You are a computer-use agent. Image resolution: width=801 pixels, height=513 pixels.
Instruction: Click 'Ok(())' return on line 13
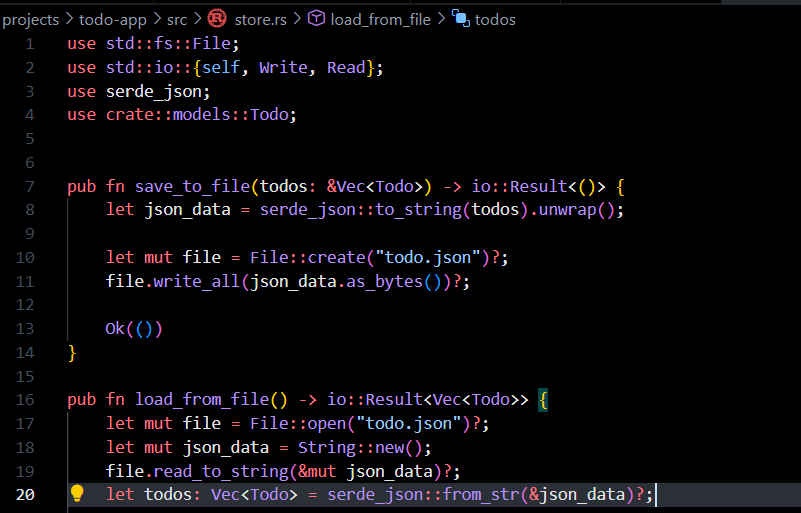[x=134, y=329]
